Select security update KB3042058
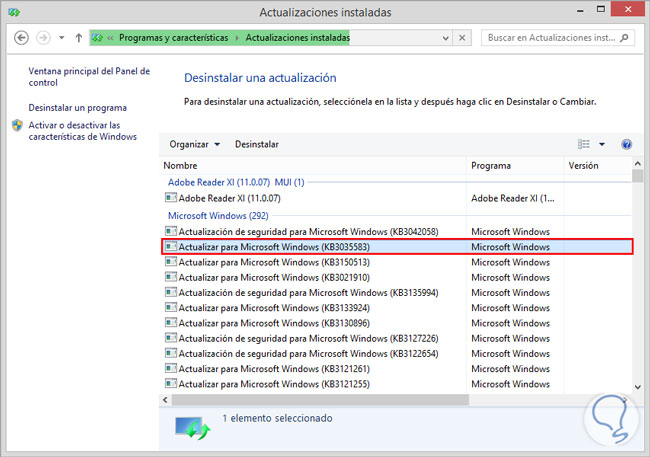 click(x=396, y=231)
